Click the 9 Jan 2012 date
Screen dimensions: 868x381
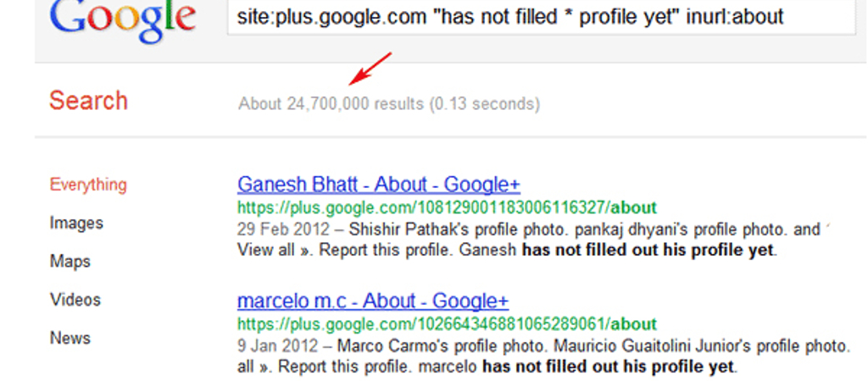(277, 346)
